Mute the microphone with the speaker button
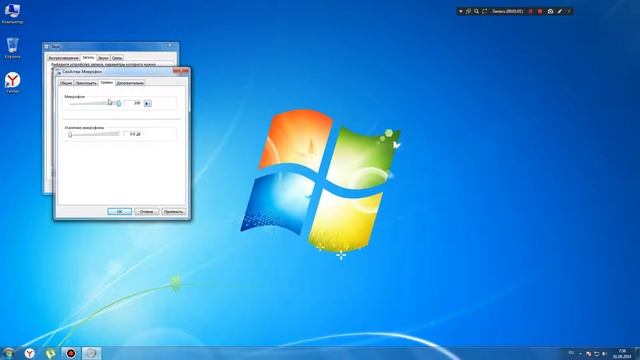The width and height of the screenshot is (640, 360). click(x=148, y=104)
